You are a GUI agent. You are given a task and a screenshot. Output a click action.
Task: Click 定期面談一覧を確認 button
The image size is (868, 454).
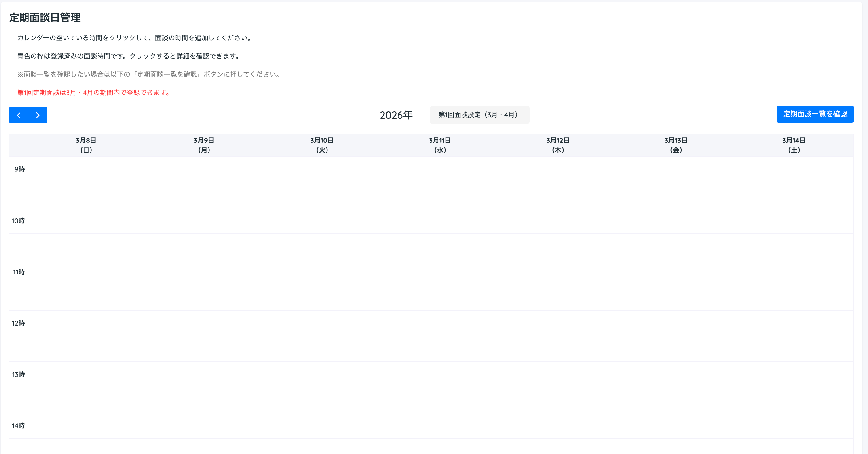[815, 114]
